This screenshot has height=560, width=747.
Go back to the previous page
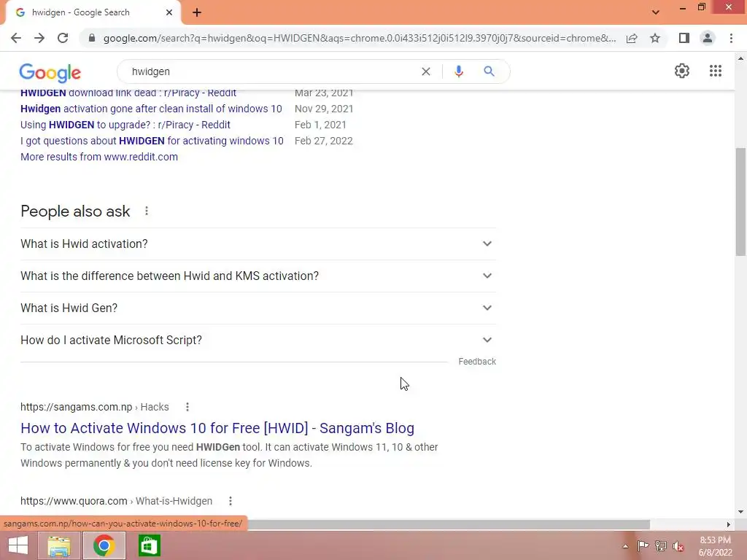pyautogui.click(x=16, y=38)
